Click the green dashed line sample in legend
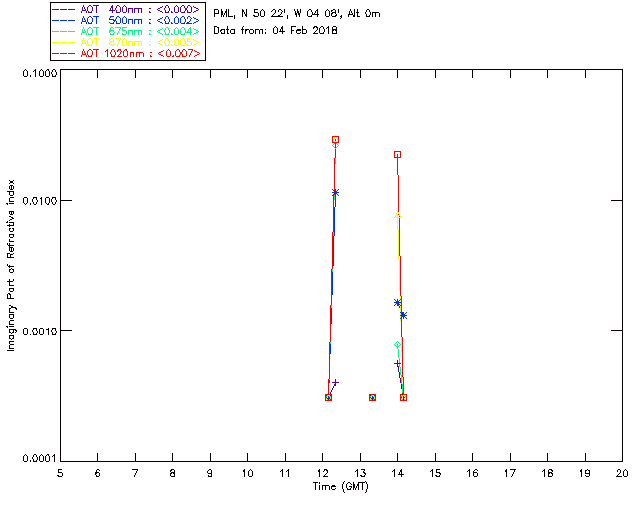 click(64, 31)
